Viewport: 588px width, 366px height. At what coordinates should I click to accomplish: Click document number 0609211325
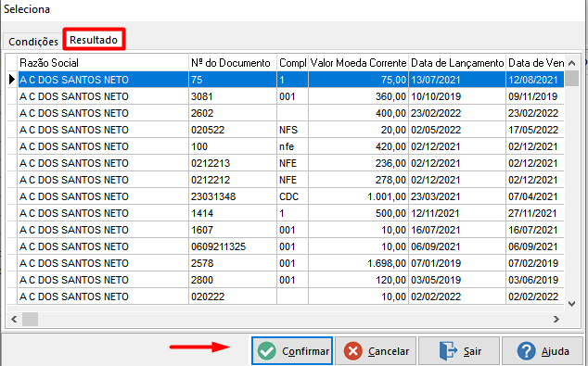[233, 246]
